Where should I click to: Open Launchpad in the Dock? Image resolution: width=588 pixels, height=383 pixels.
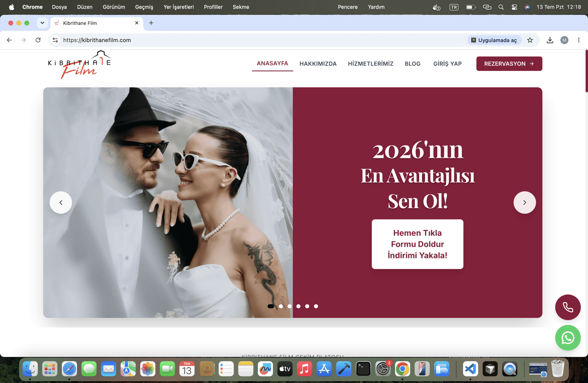click(50, 369)
